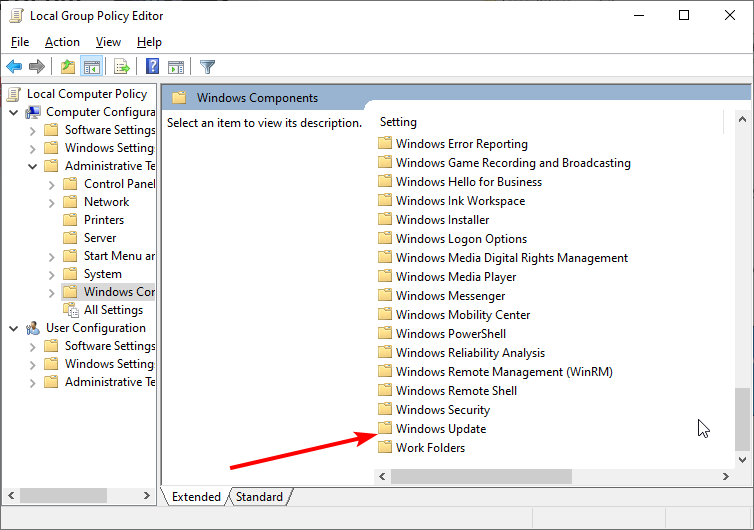The height and width of the screenshot is (530, 754).
Task: Open the File menu
Action: pyautogui.click(x=20, y=42)
